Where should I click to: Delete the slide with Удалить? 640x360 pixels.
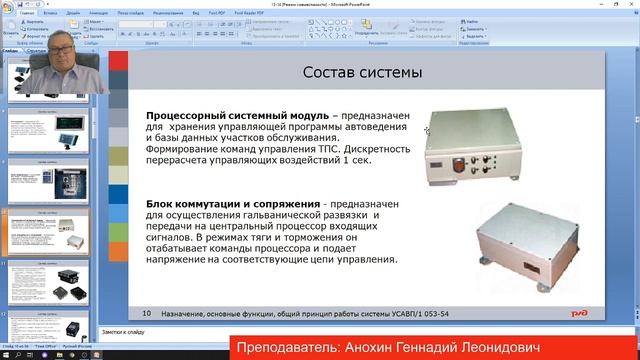[94, 36]
